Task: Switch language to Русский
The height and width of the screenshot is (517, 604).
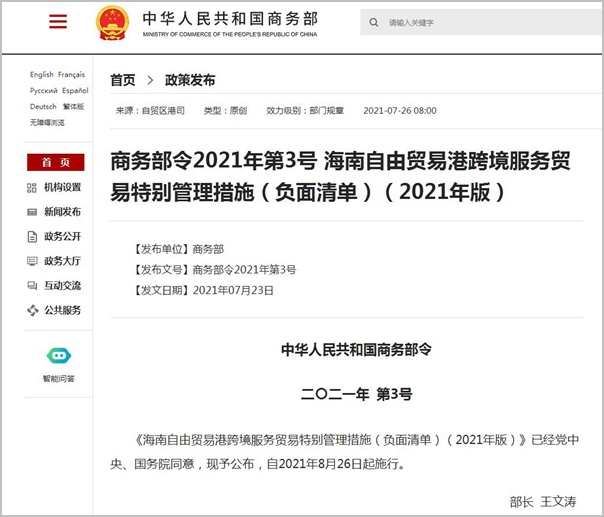Action: tap(43, 91)
